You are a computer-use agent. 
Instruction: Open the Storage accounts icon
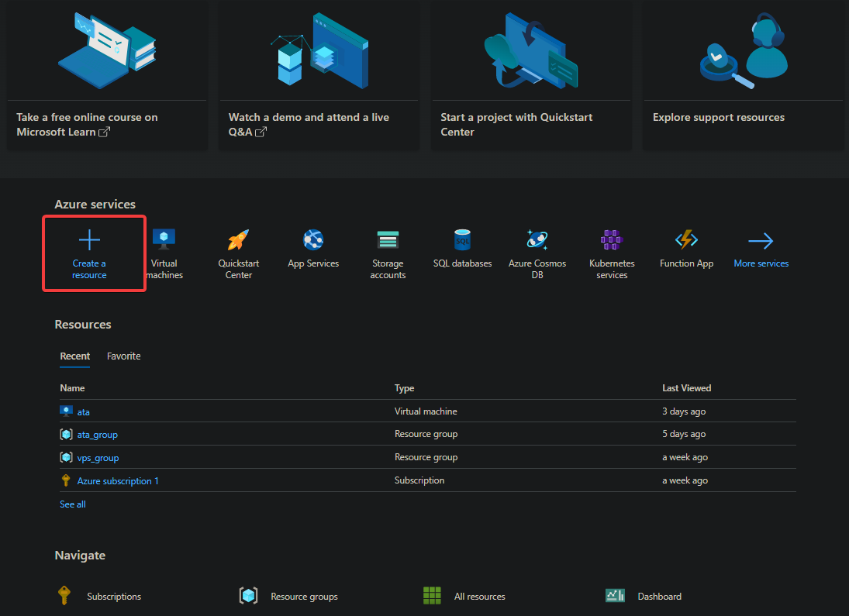click(388, 239)
